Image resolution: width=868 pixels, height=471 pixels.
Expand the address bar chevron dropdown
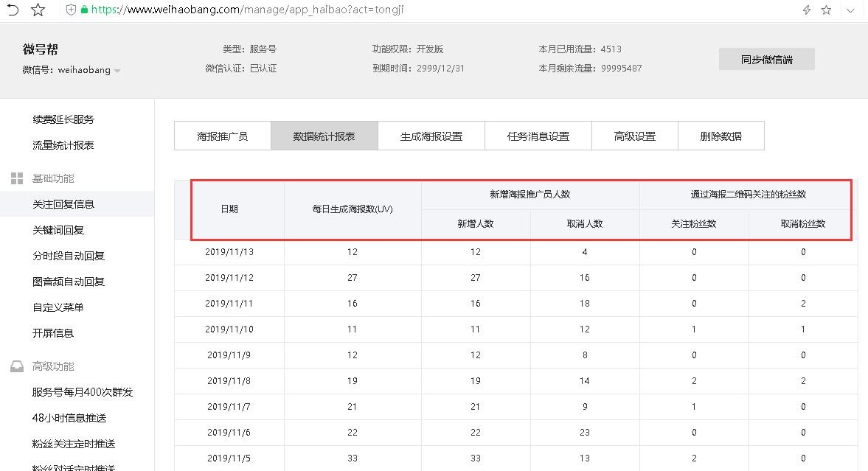click(x=850, y=10)
